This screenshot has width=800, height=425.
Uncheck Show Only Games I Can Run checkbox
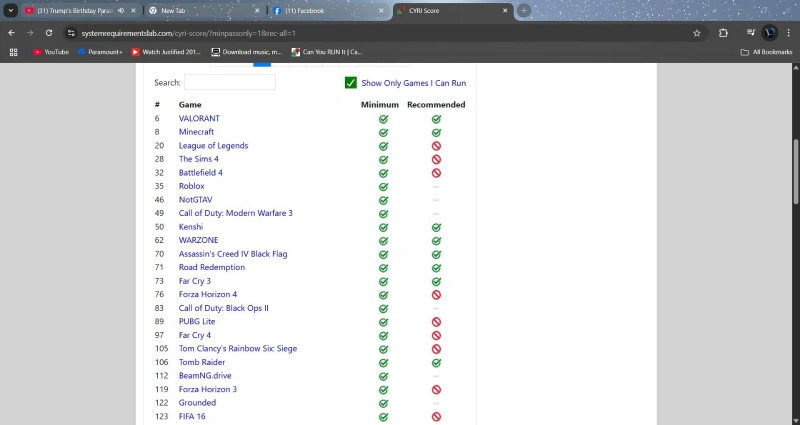click(351, 83)
